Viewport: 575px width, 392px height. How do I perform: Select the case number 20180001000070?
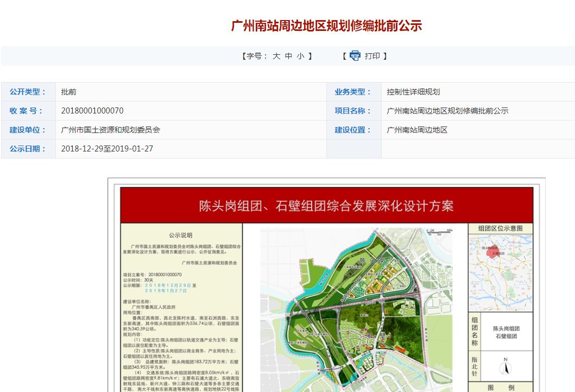pos(92,111)
